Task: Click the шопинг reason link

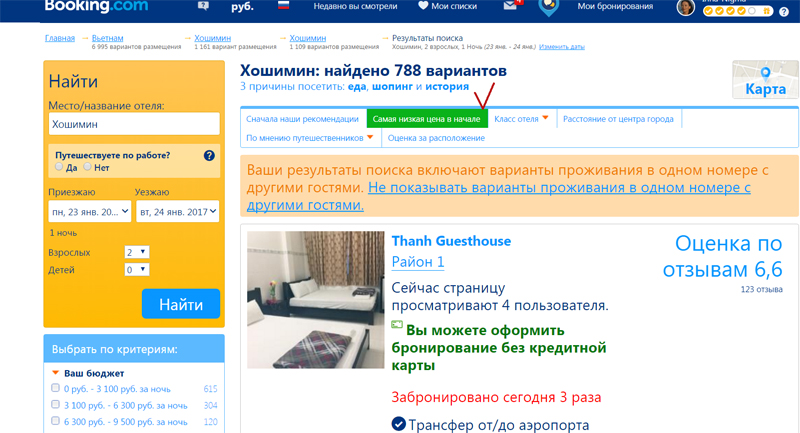Action: [392, 86]
